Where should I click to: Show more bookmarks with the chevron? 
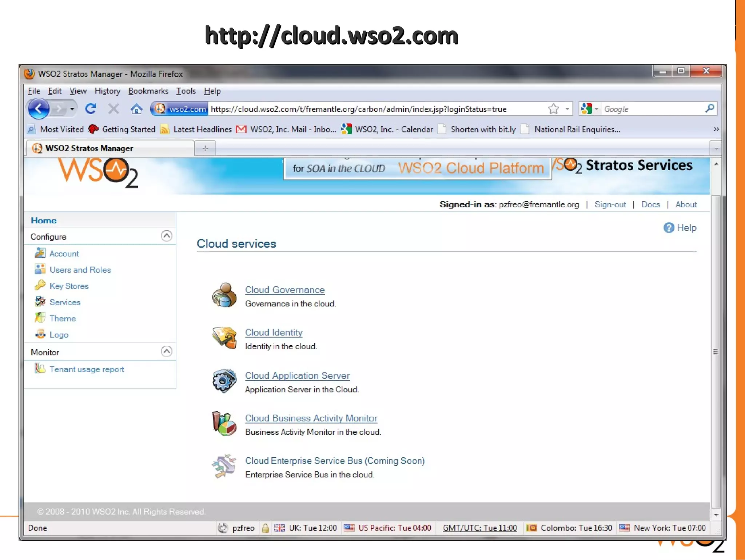click(716, 129)
